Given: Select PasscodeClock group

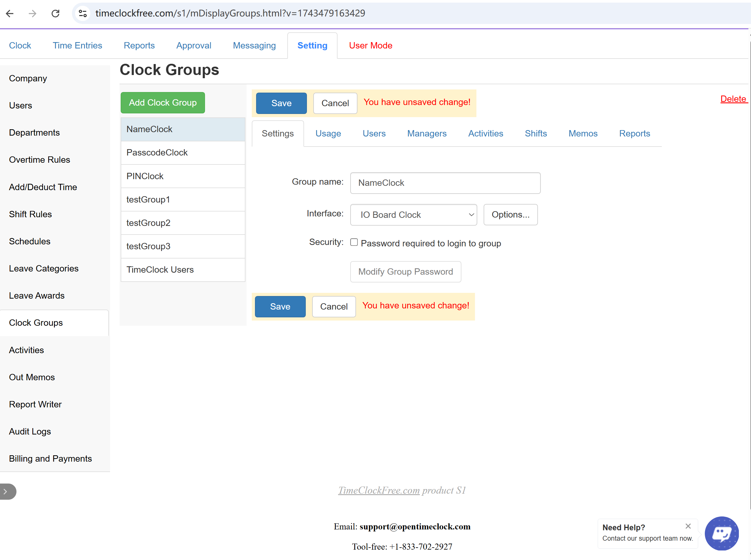Looking at the screenshot, I should tap(183, 153).
